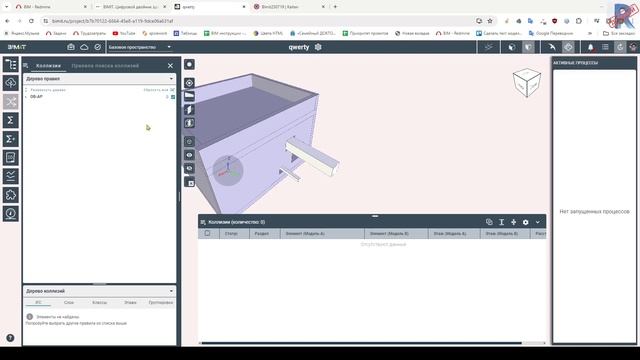Screen dimensions: 640x360
Task: Click the briefcase projects icon in header
Action: (71, 47)
